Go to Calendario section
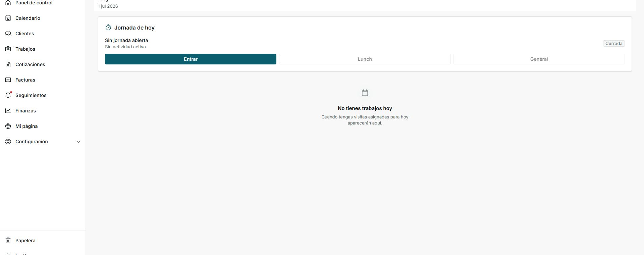The image size is (644, 255). (28, 18)
